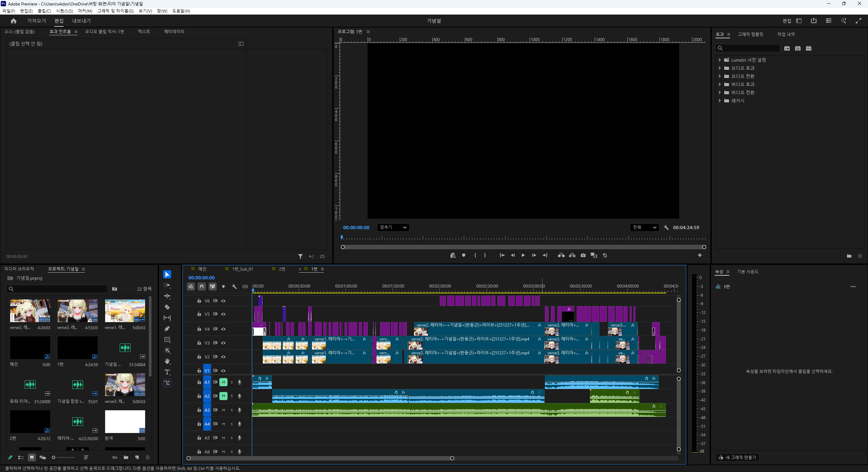Expand 오디오 전환 folder
Screen dimensions: 868x472
pyautogui.click(x=719, y=76)
